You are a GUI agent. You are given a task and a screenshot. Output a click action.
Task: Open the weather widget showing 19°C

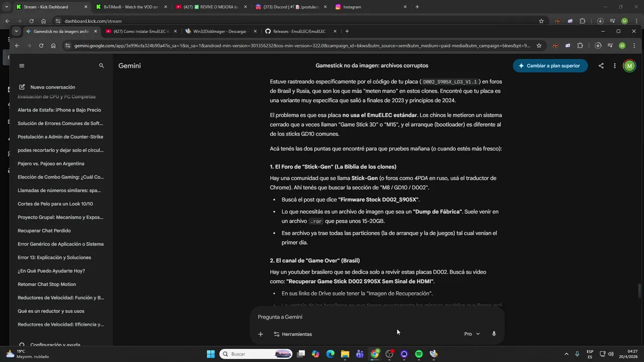[26, 354]
